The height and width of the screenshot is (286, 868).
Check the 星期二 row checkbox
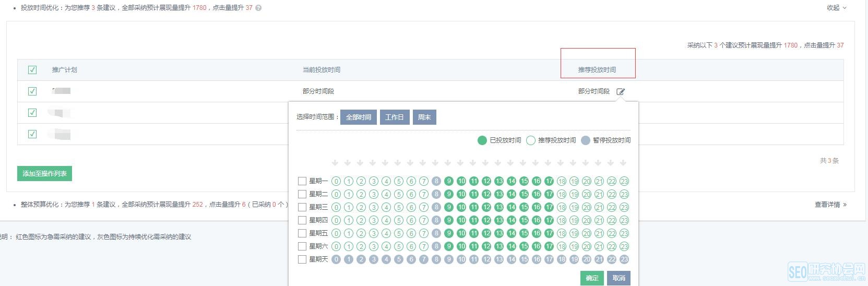[x=302, y=194]
